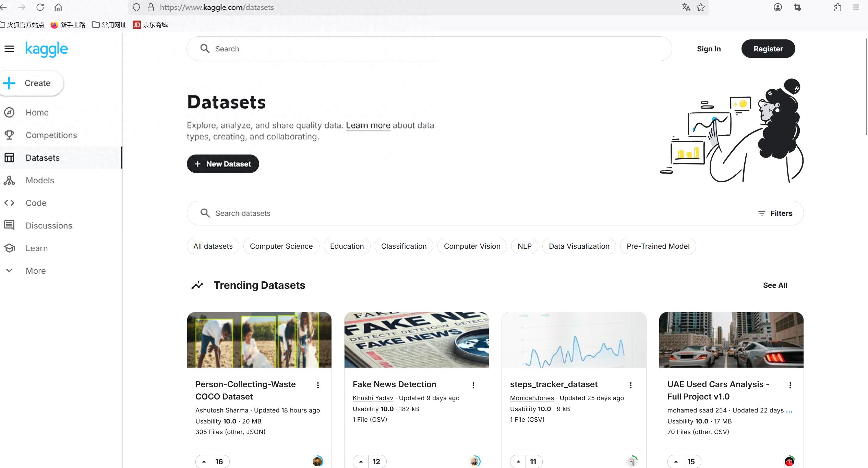
Task: Select the NLP filter chip
Action: pyautogui.click(x=525, y=246)
